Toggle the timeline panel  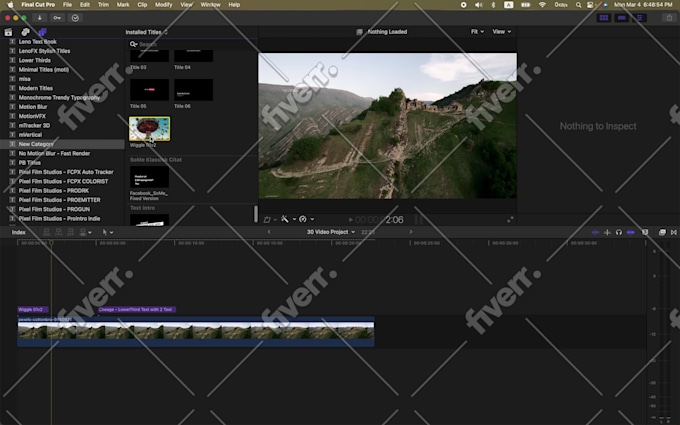click(x=621, y=18)
